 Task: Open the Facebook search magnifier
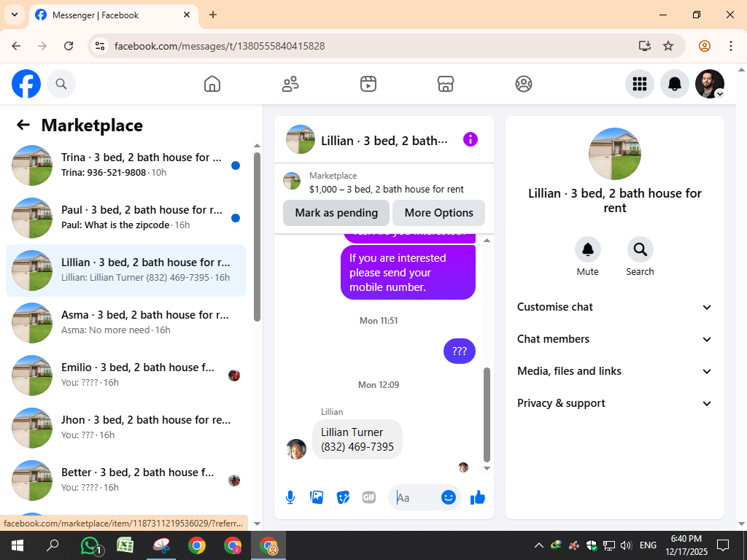click(61, 84)
